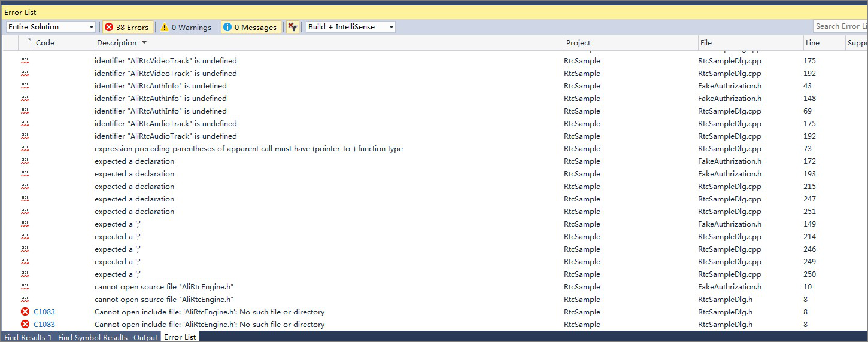Click the Error List panel title bar

[x=434, y=12]
